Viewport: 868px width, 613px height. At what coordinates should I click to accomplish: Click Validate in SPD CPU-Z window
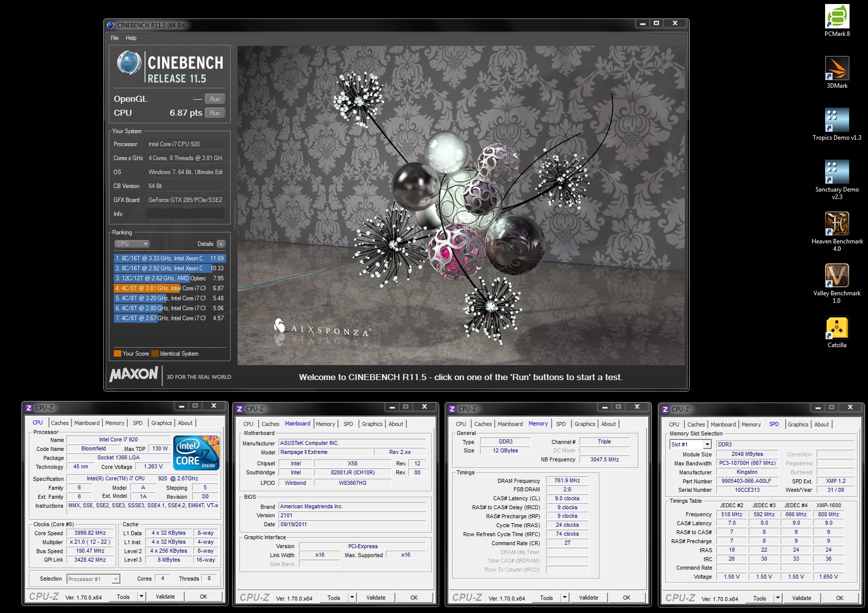(802, 598)
